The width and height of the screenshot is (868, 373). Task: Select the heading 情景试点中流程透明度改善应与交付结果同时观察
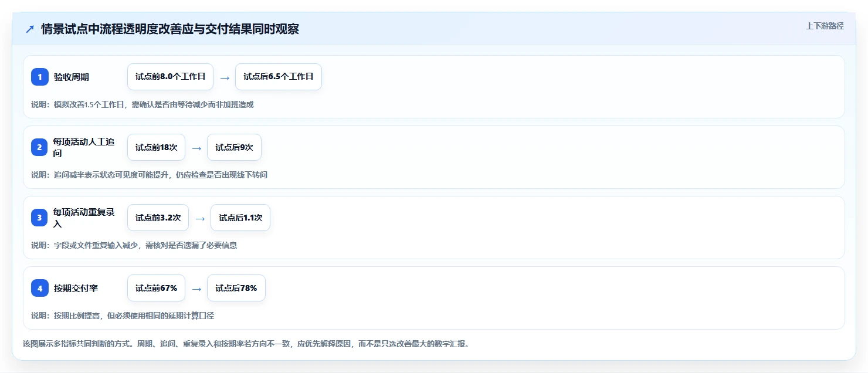170,29
